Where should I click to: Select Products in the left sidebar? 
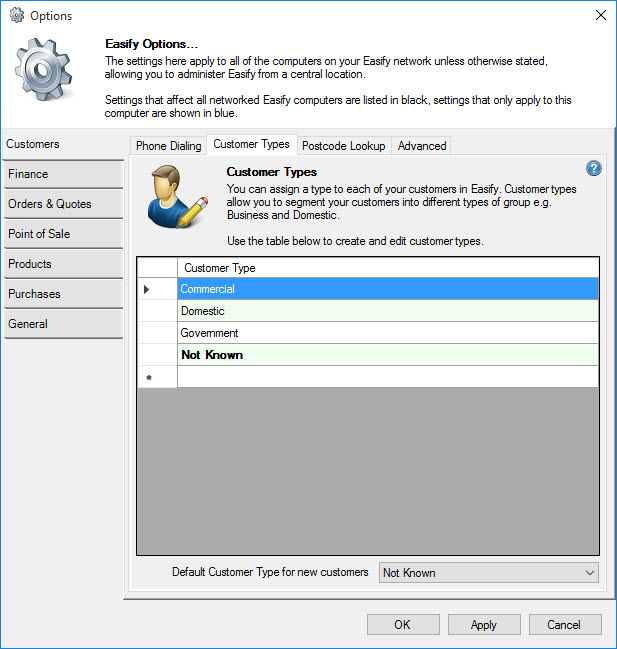(62, 264)
